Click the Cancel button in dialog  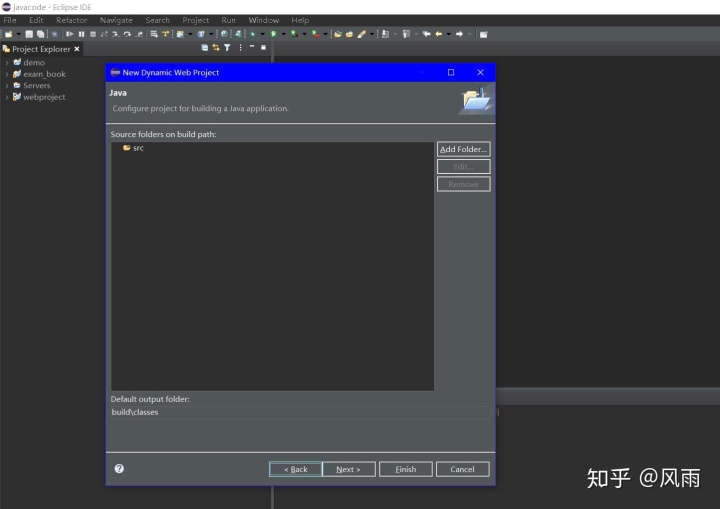462,469
